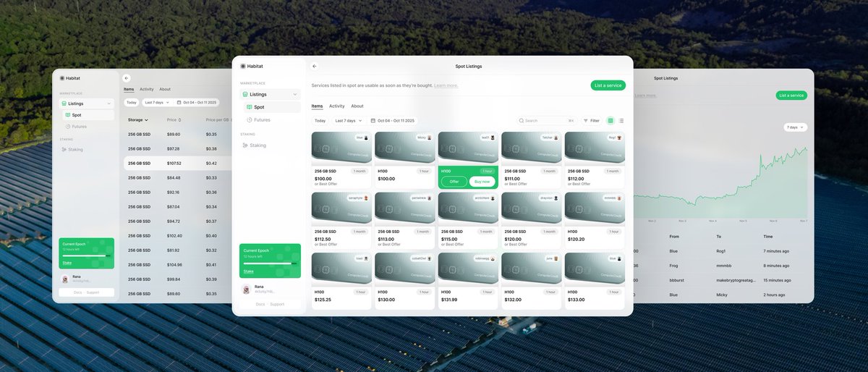868x372 pixels.
Task: Click the Futures clock icon in front sidebar
Action: pos(250,119)
